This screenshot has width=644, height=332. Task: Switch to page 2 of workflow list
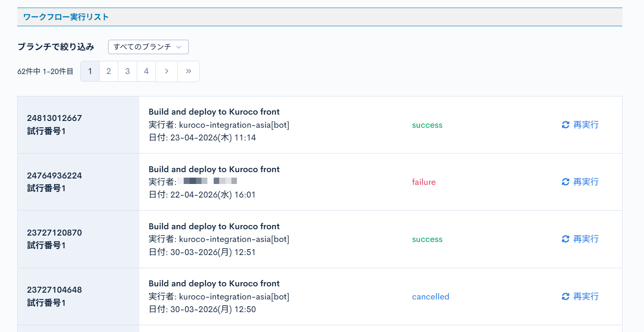click(109, 71)
